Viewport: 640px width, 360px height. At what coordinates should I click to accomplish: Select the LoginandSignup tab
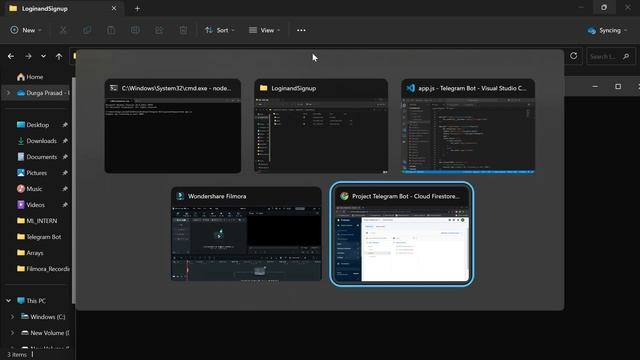click(63, 9)
